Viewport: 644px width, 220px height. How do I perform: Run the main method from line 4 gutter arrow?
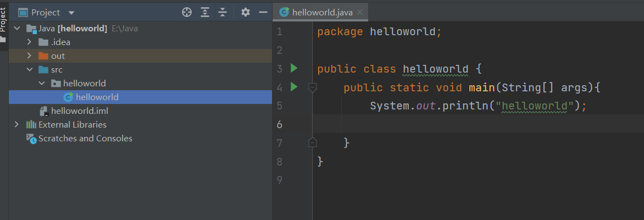pyautogui.click(x=293, y=87)
